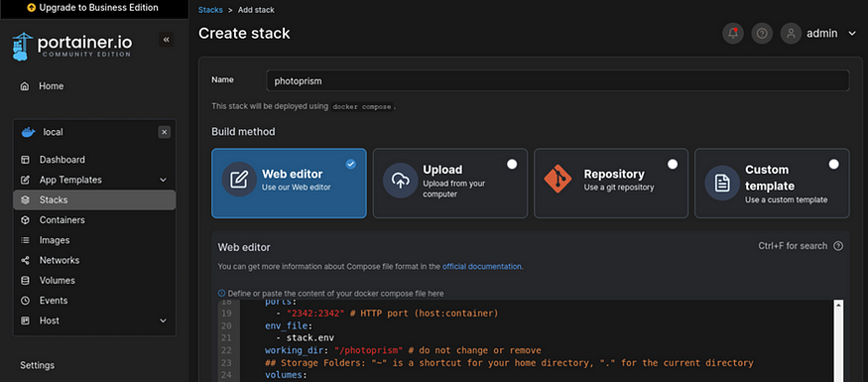Screen dimensions: 868x382
Task: Click Upgrade to Business Edition
Action: click(x=92, y=8)
